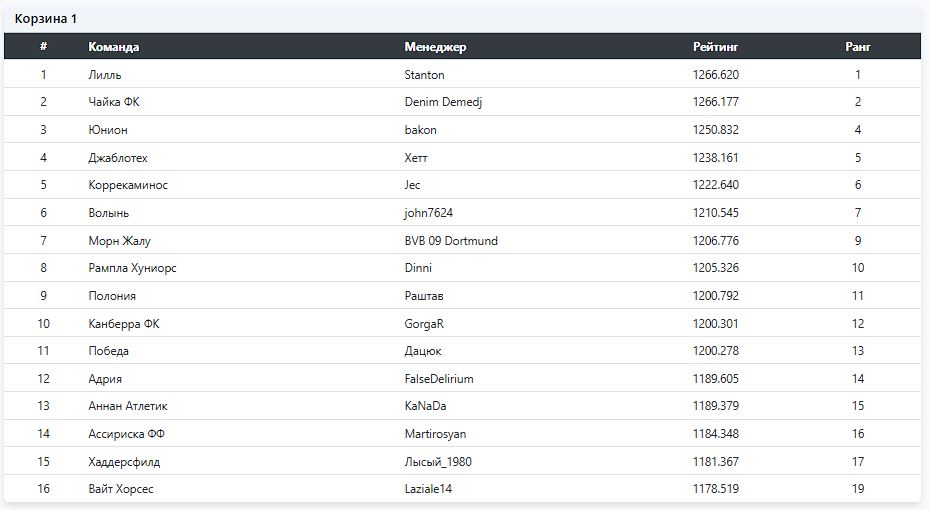The image size is (929, 510).
Task: Open team Рампла Хуниорс
Action: coord(132,268)
